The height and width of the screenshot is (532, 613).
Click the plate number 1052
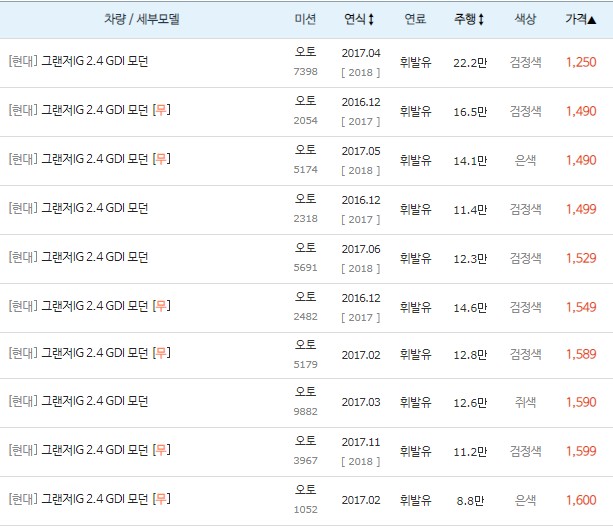(305, 510)
